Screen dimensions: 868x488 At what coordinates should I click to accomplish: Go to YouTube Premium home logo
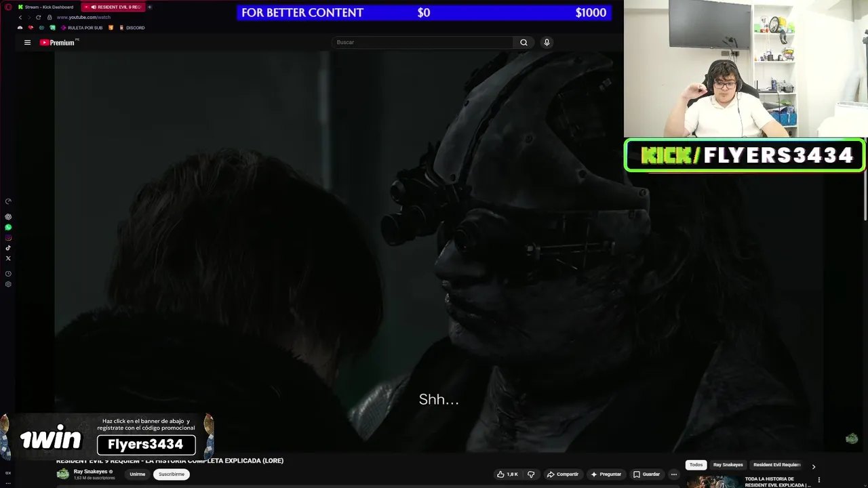click(58, 42)
